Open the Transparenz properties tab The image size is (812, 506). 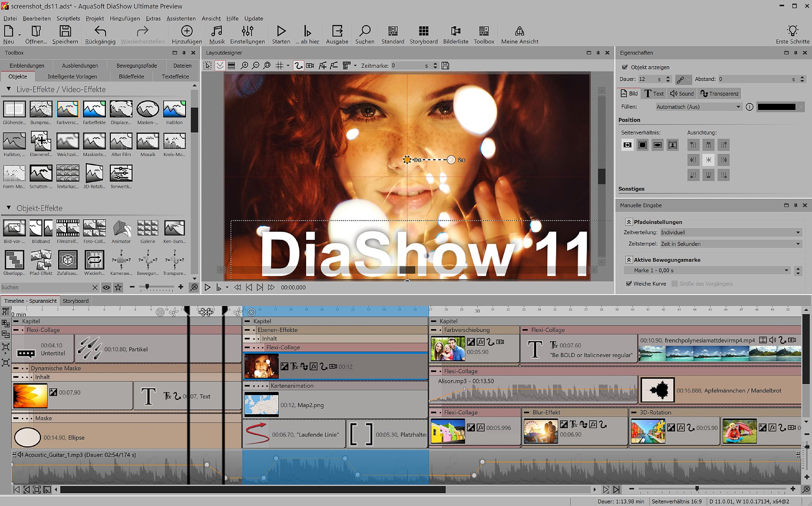click(x=719, y=94)
